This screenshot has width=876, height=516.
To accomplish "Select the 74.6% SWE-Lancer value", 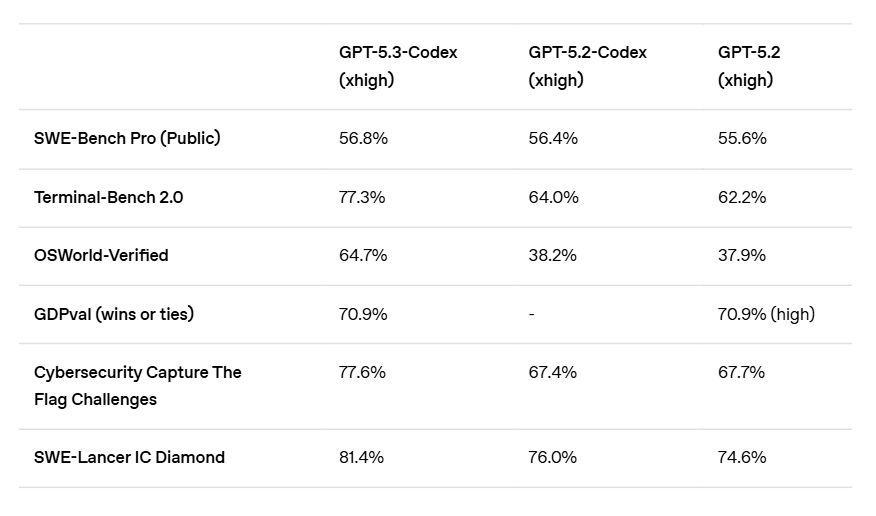I will coord(742,457).
